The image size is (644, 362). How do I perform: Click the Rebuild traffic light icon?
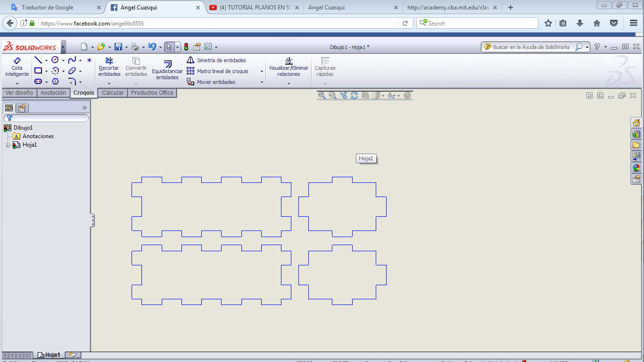pos(186,47)
